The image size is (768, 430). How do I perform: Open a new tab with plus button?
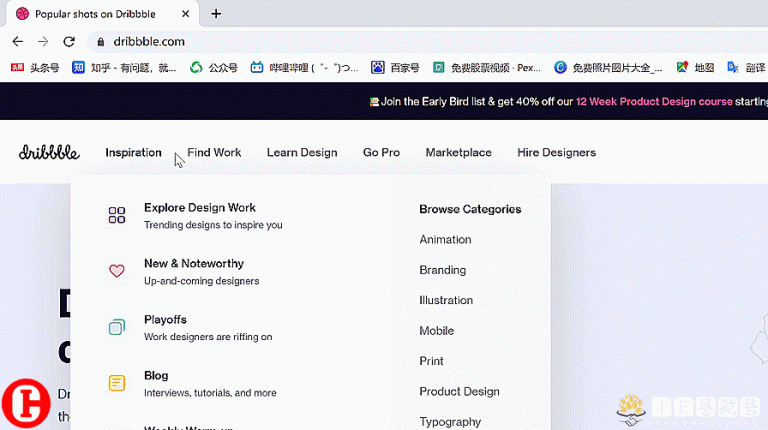tap(216, 14)
